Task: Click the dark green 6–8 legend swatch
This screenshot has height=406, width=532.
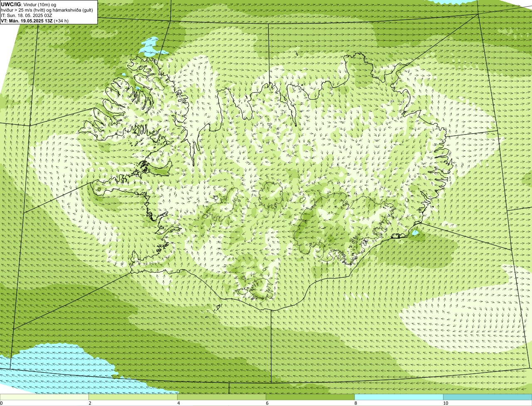Action: tap(310, 397)
